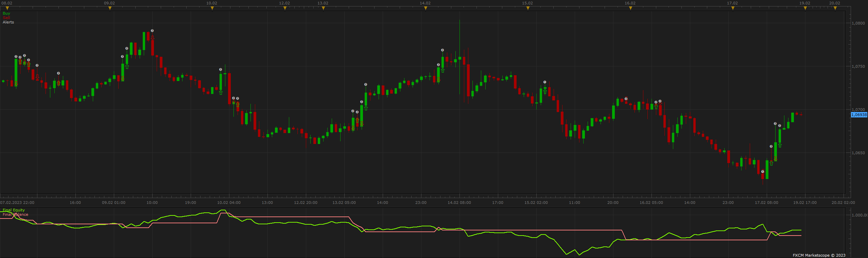Click the 13.02 day marker triangle
The width and height of the screenshot is (868, 258).
[323, 8]
